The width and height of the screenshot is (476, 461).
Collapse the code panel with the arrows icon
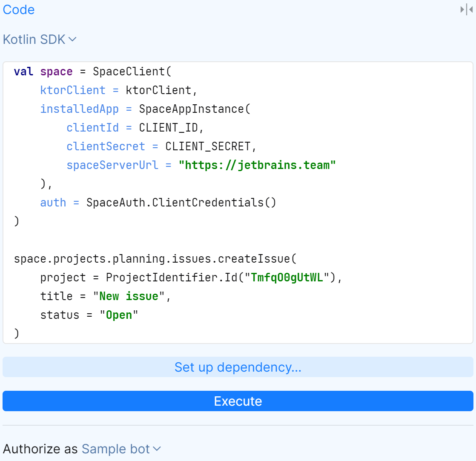(467, 9)
